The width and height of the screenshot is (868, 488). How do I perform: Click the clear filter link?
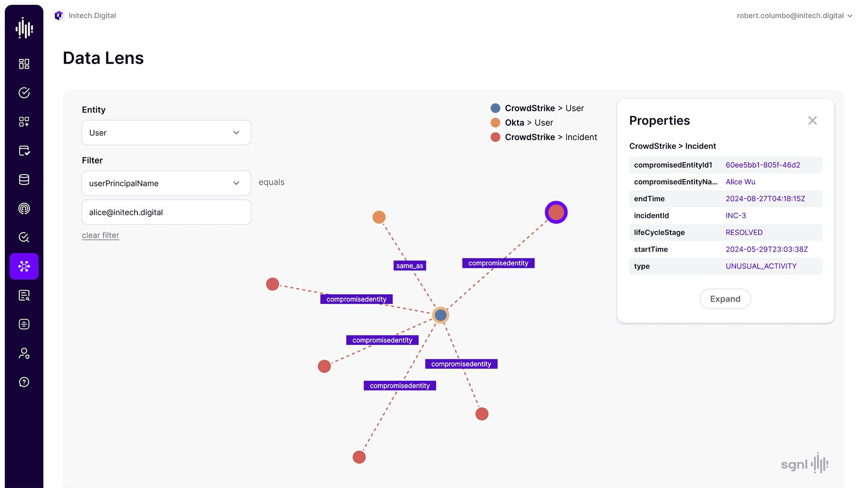tap(100, 235)
